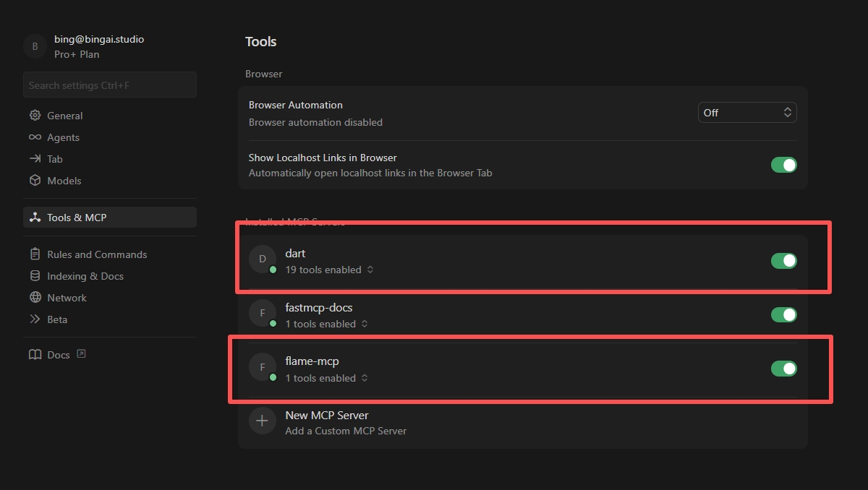Click the Network globe icon
868x490 pixels.
[x=35, y=297]
